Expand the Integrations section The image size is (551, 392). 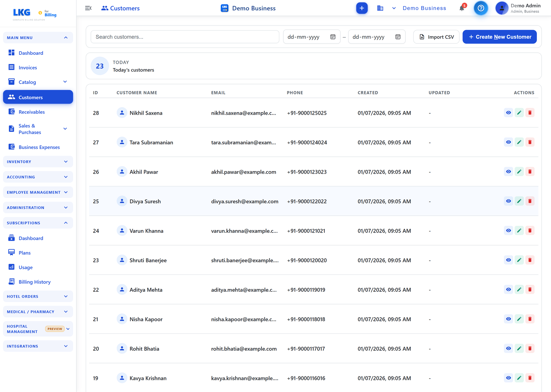pos(38,346)
